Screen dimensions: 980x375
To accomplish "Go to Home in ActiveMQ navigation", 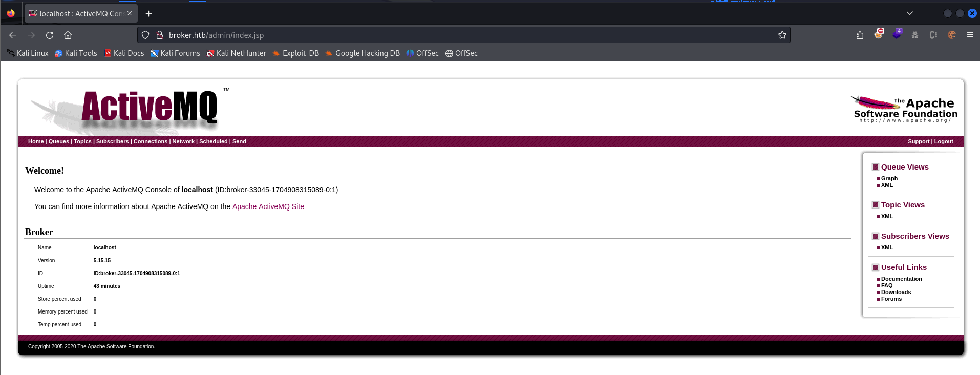I will [36, 141].
